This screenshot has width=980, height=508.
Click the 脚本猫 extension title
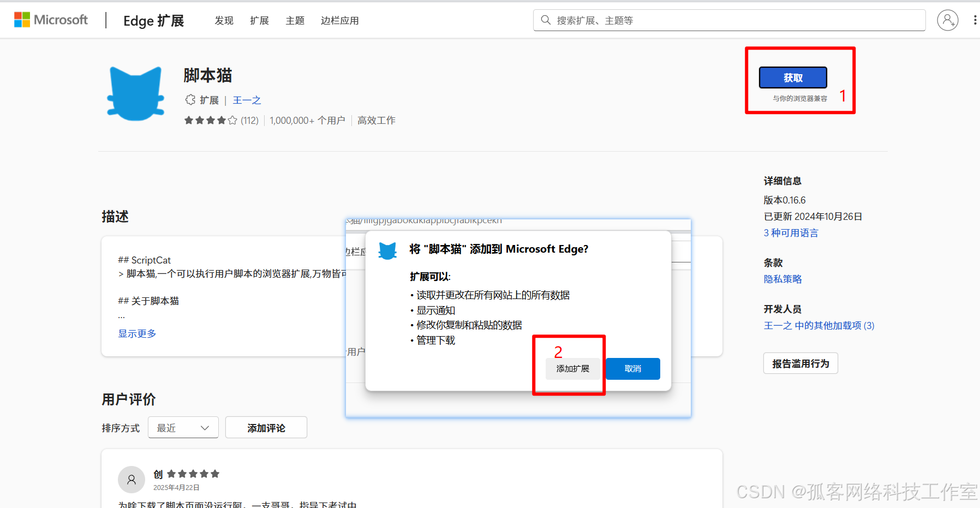pos(208,75)
